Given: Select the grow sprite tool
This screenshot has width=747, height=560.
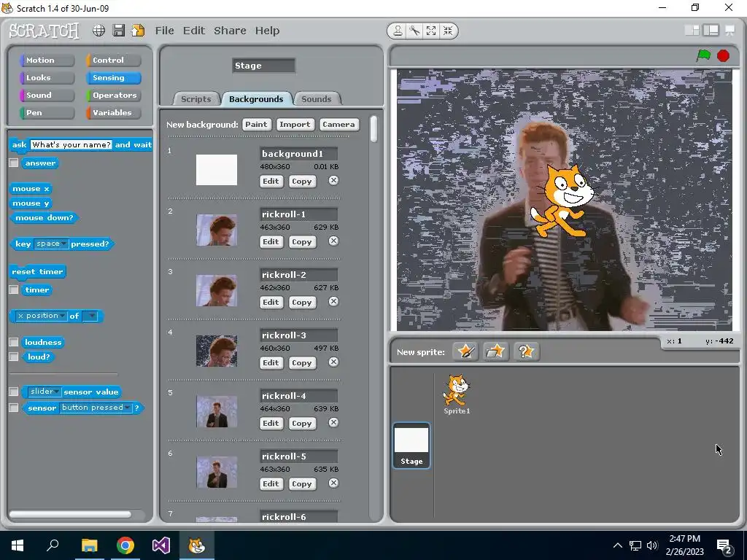Looking at the screenshot, I should [x=431, y=31].
